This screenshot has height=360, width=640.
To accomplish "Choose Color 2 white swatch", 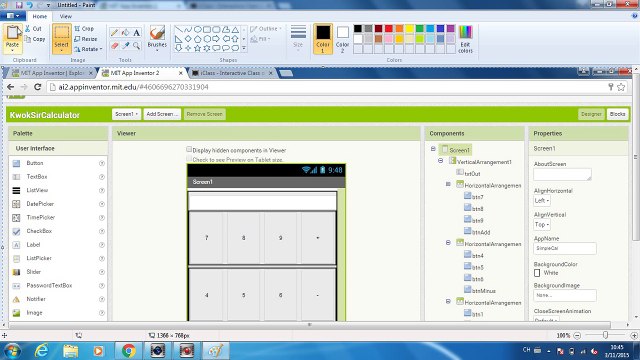I will (x=342, y=39).
